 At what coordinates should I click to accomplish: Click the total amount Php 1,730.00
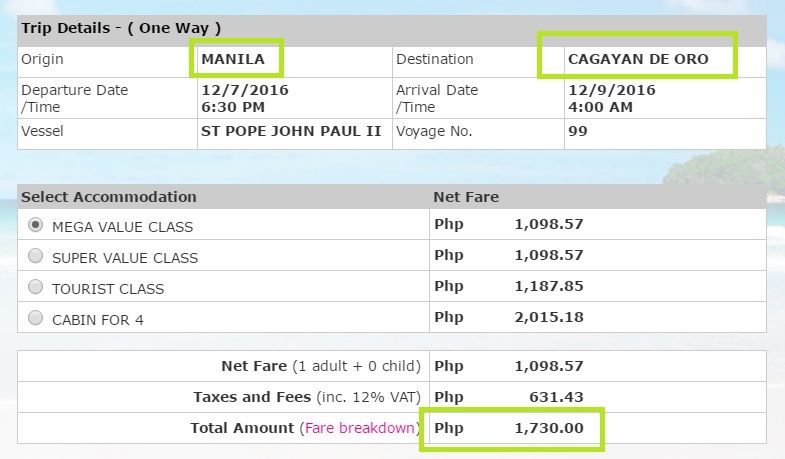509,428
